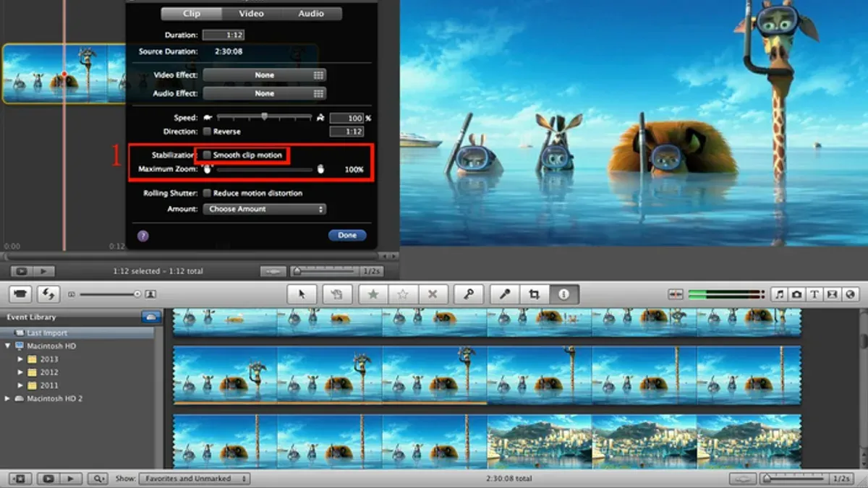Viewport: 868px width, 488px height.
Task: Click the rabbit fast speed icon
Action: coord(321,117)
